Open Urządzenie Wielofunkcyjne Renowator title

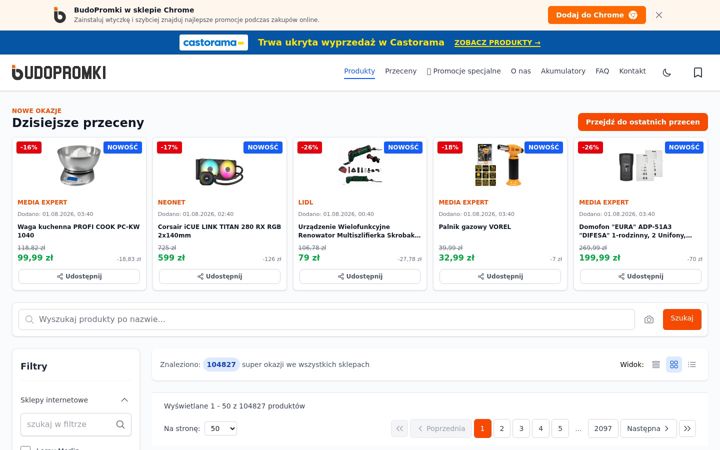pyautogui.click(x=359, y=231)
